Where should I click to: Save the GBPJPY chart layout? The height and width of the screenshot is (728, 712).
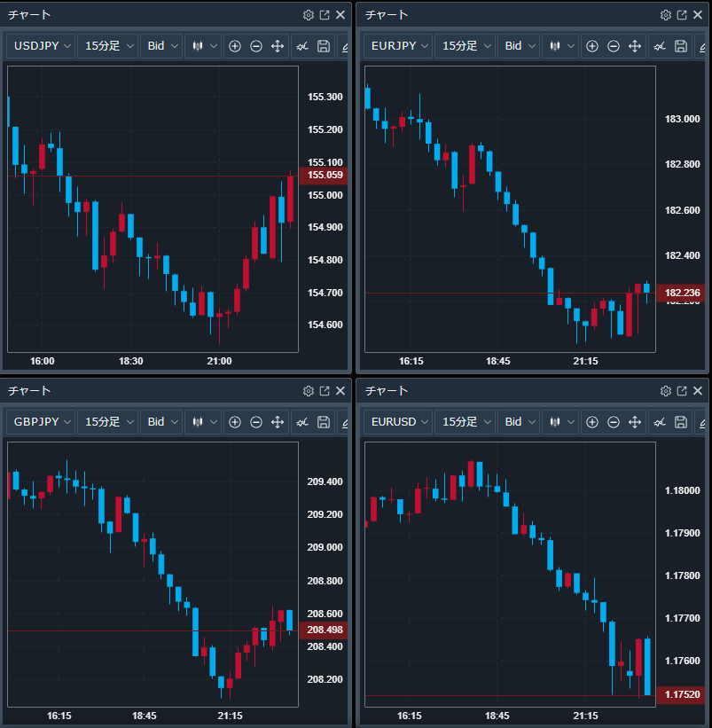324,422
